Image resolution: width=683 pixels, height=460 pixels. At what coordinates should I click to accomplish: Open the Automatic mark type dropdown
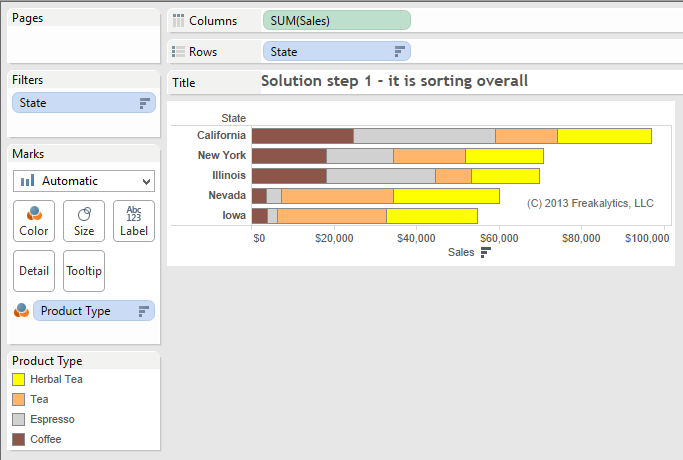coord(84,181)
